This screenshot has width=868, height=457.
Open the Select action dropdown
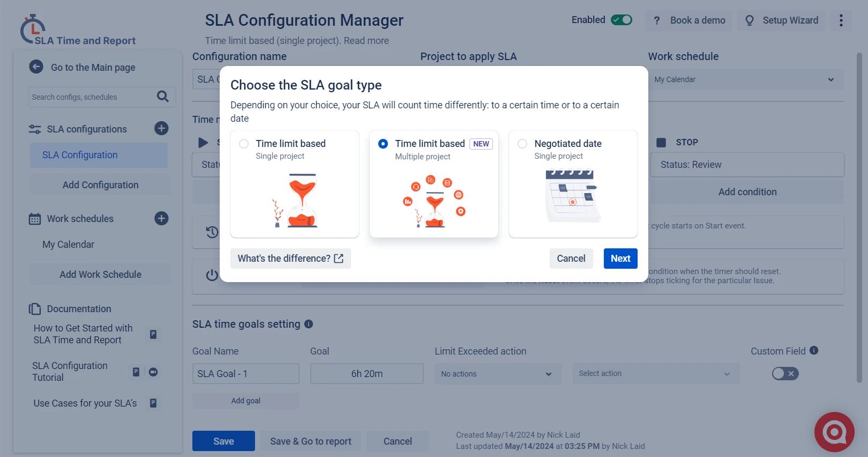click(655, 374)
